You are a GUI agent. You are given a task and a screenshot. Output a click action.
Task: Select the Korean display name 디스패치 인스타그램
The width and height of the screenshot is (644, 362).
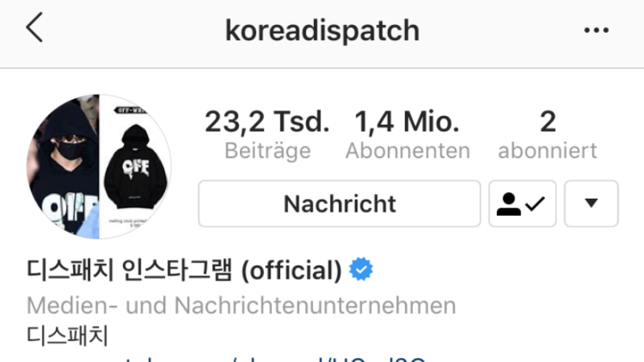pos(130,269)
